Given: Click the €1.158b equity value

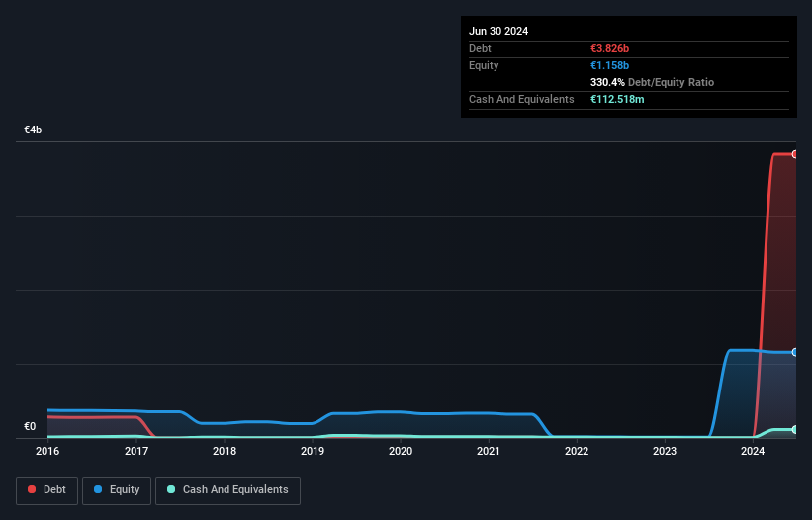Looking at the screenshot, I should 609,65.
